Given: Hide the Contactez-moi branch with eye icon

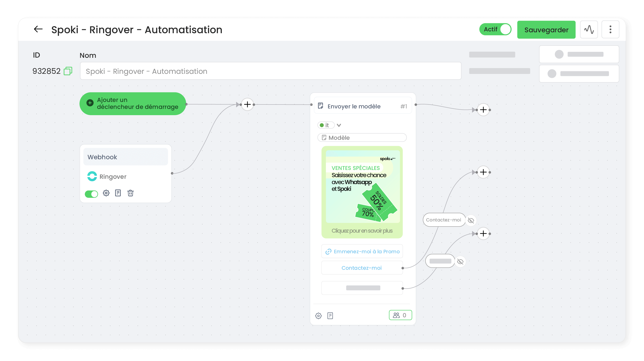Looking at the screenshot, I should tap(471, 220).
